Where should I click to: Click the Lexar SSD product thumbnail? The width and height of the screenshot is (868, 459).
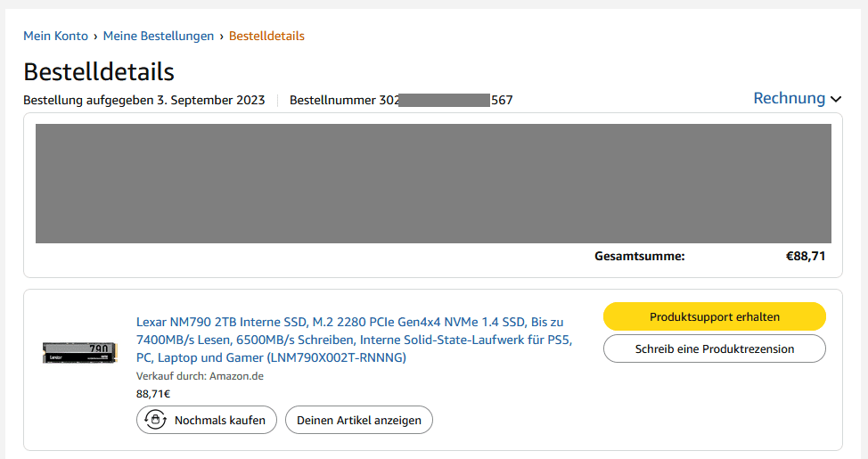click(80, 351)
